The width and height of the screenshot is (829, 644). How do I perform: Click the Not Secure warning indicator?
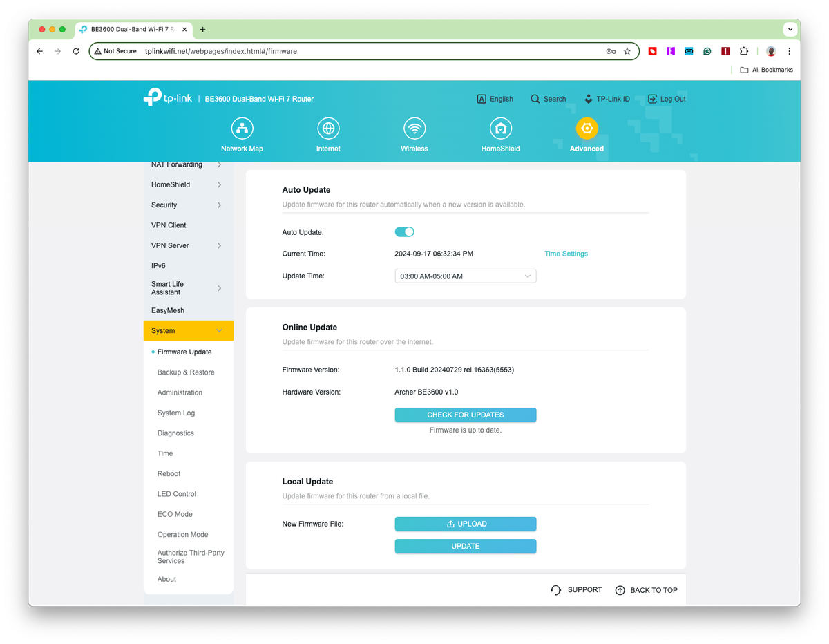[x=115, y=51]
